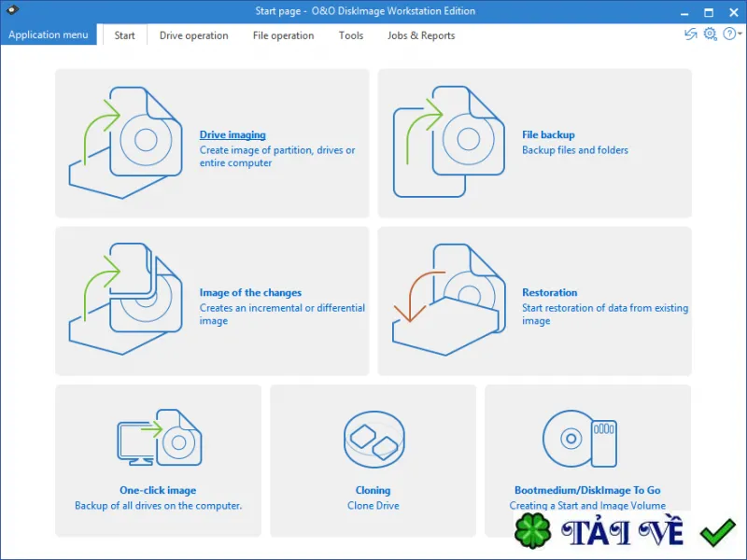Switch to the Start tab
747x560 pixels.
point(124,35)
